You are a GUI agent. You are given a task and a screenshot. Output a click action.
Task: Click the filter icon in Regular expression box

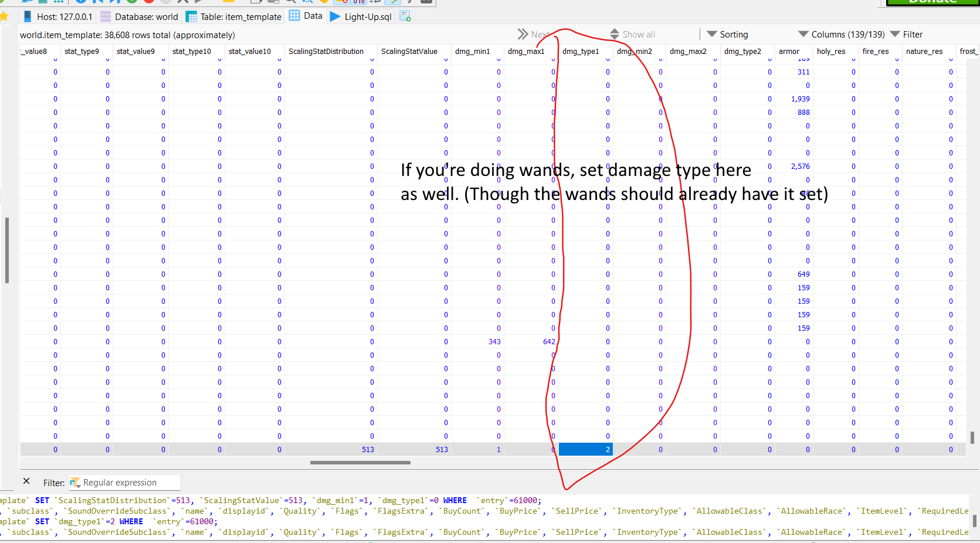[x=75, y=483]
